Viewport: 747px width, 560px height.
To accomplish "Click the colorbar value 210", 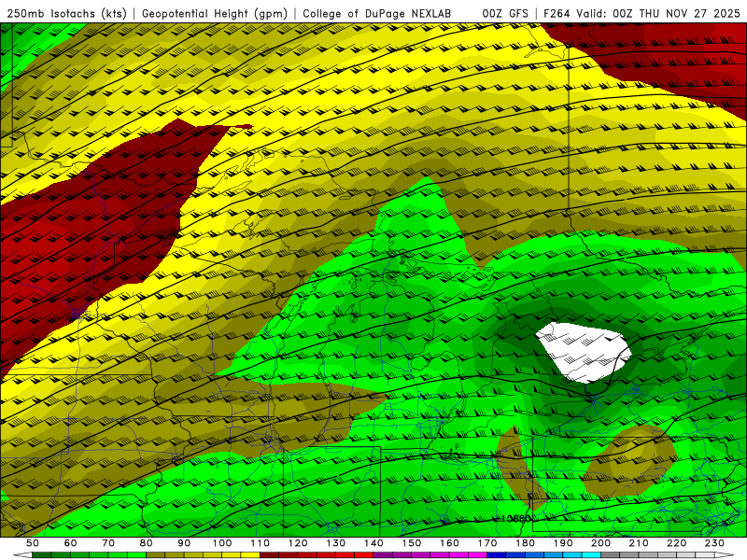I will (x=639, y=543).
